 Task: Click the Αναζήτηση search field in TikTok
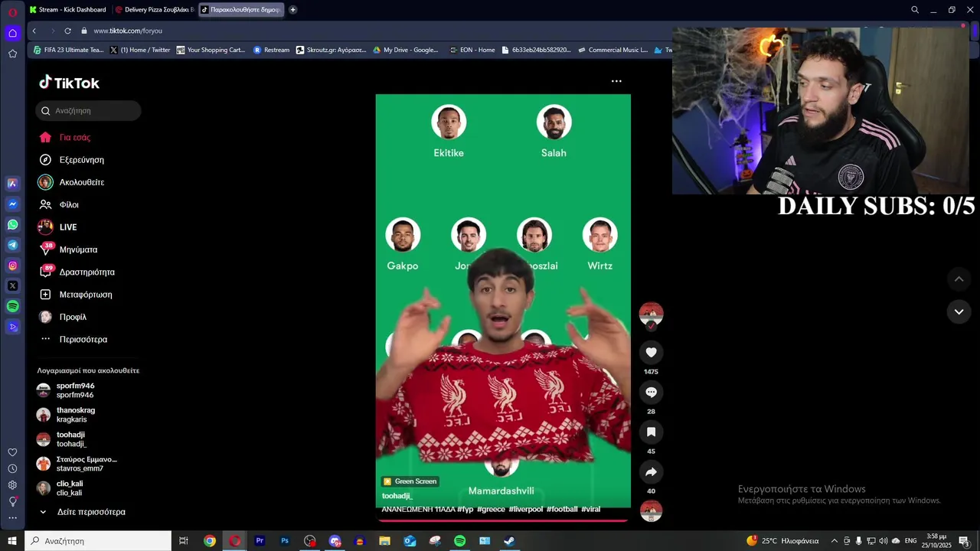pyautogui.click(x=88, y=111)
